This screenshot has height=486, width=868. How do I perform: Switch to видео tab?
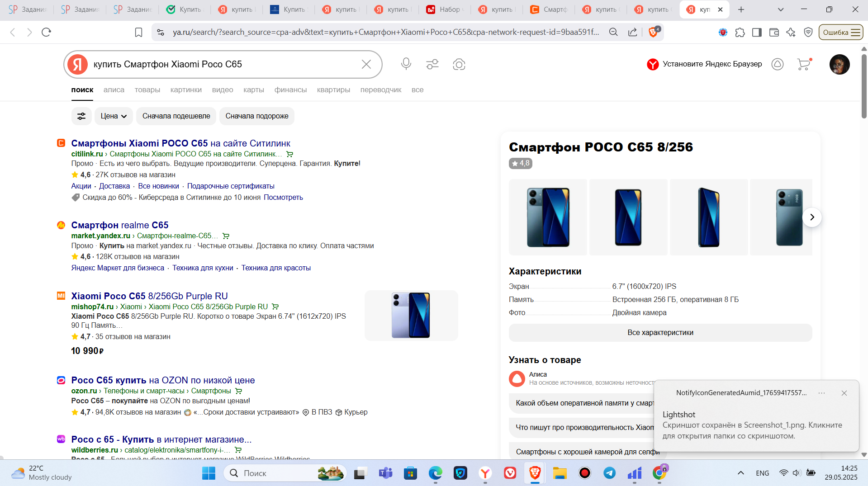[x=223, y=90]
